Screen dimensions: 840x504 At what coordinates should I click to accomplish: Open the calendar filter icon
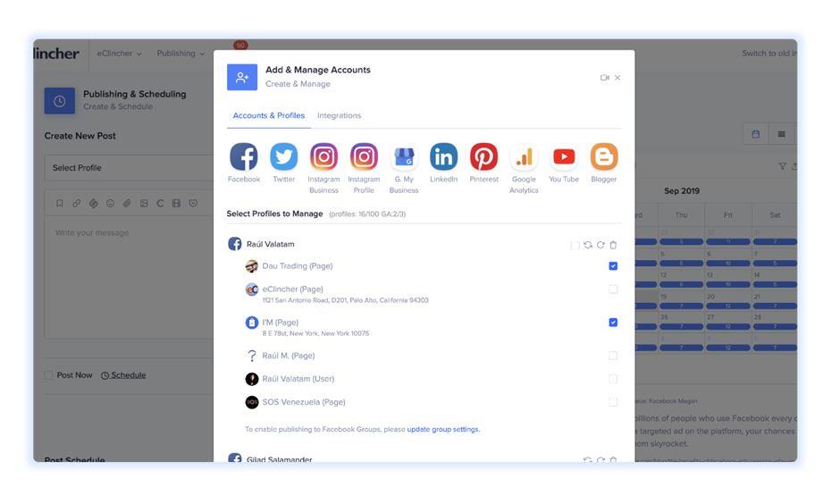point(783,166)
